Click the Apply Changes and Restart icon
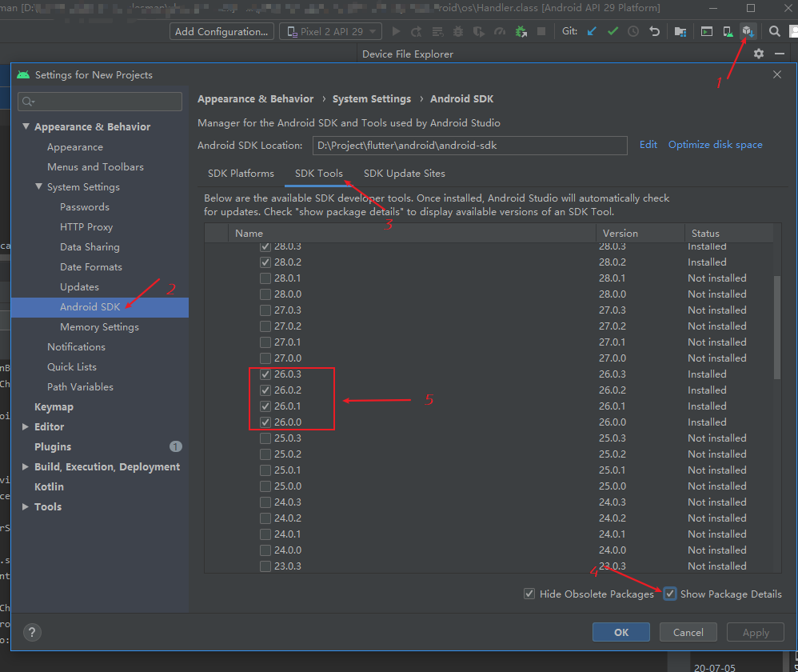798x672 pixels. (x=417, y=31)
